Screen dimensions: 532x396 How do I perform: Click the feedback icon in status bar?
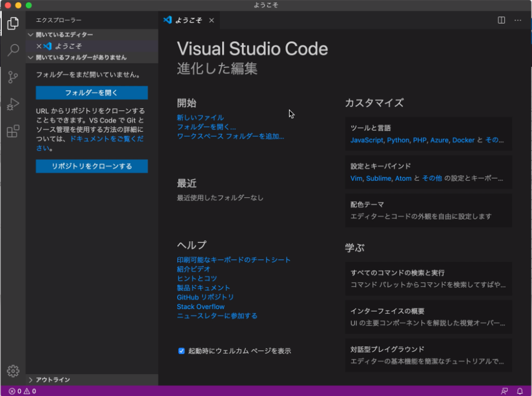[505, 391]
